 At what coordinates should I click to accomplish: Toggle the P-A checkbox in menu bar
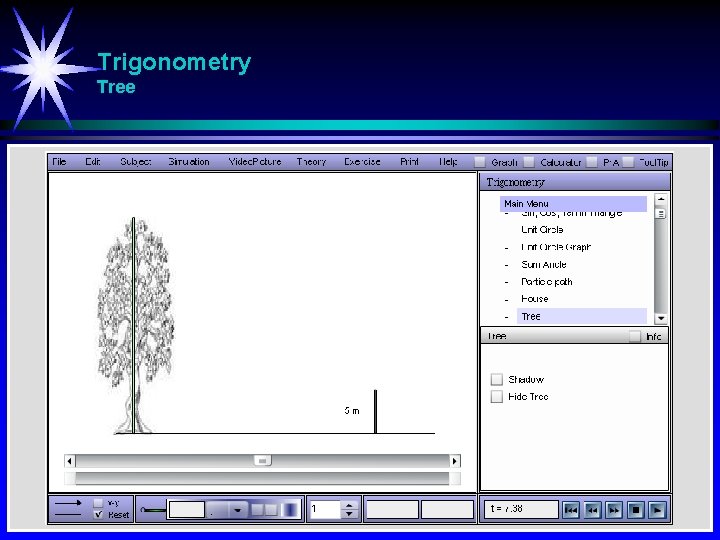point(592,162)
